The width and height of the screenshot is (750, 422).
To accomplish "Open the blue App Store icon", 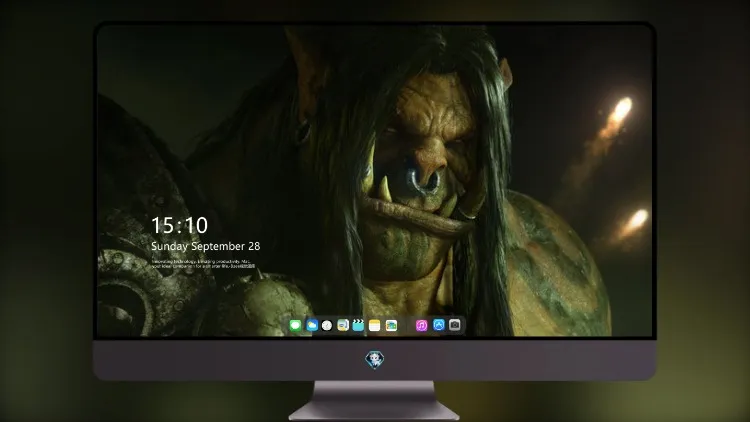I will coord(439,325).
